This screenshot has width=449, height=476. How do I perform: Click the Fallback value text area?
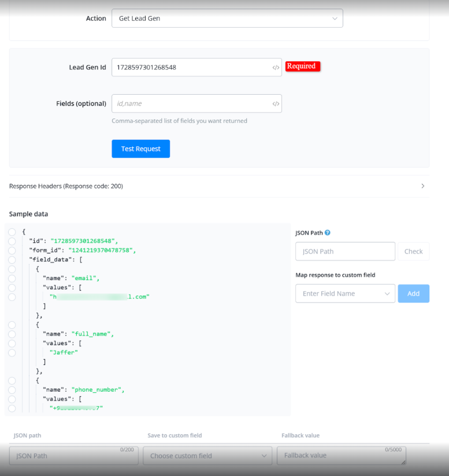tap(341, 456)
